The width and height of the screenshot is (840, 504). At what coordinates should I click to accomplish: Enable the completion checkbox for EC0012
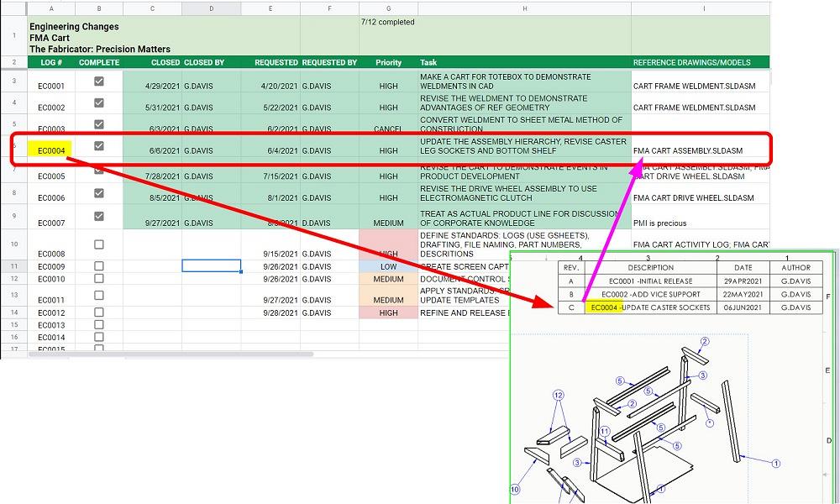coord(99,312)
